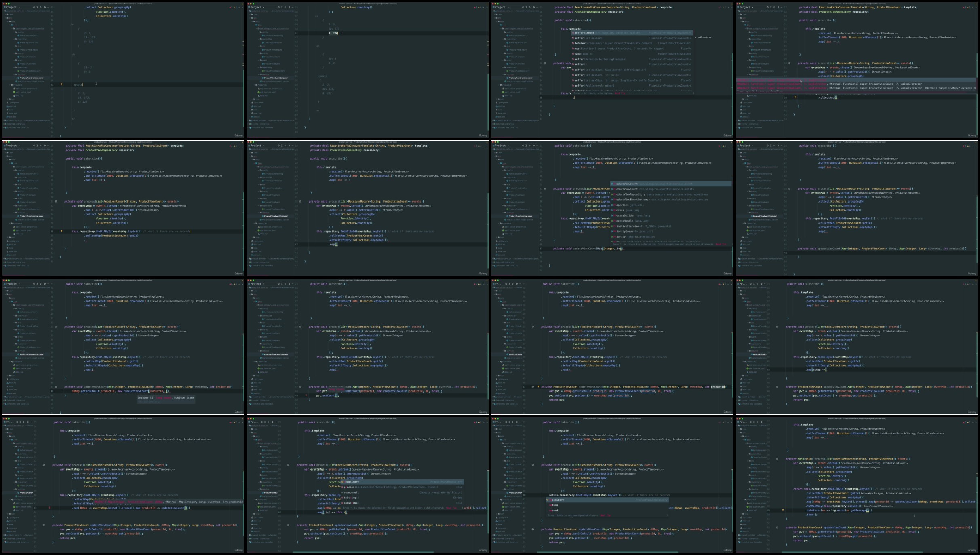Choose take(long n) suggestion in completion popup
This screenshot has width=980, height=555.
[x=632, y=54]
